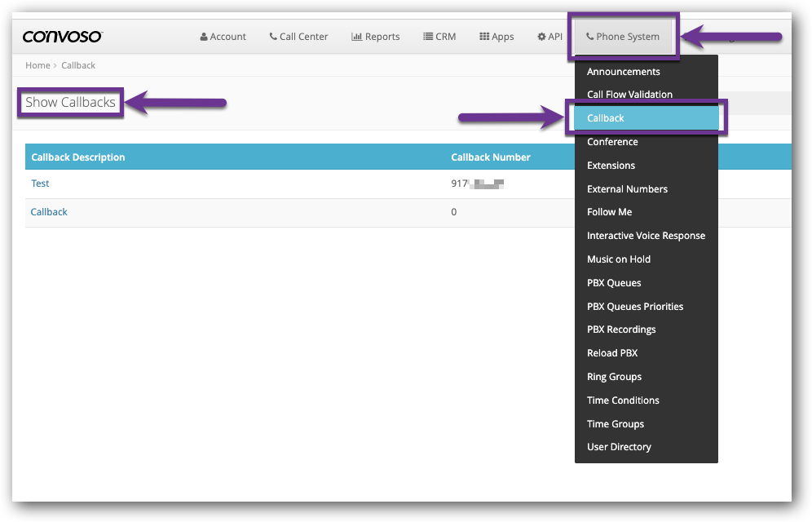Select Music on Hold menu item

click(618, 259)
